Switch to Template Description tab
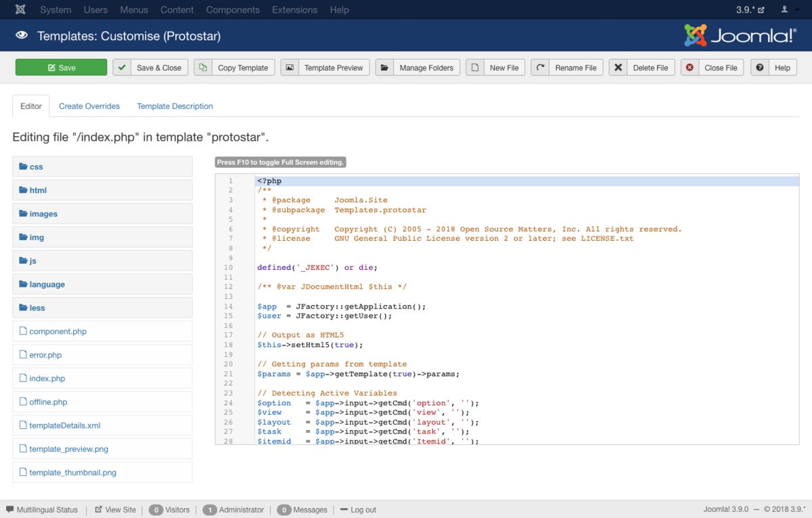Viewport: 812px width, 518px height. click(x=175, y=106)
